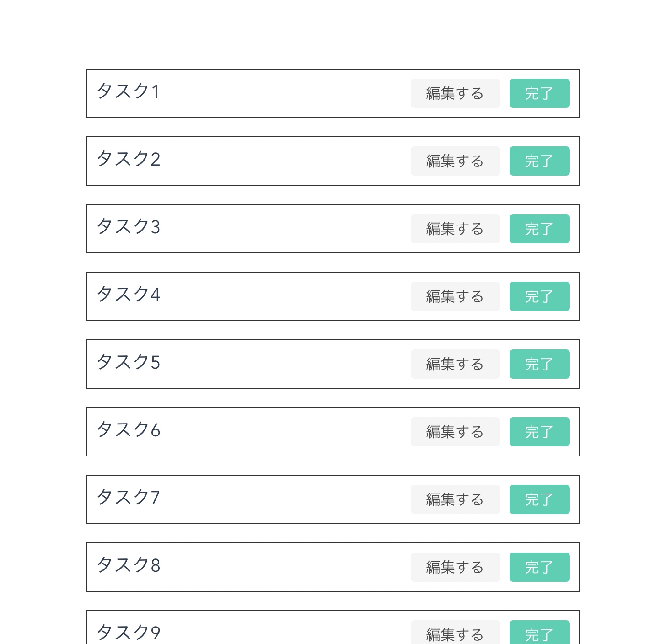Screen dimensions: 666x644
Task: Mark タスク1 as 完了
Action: (x=539, y=93)
